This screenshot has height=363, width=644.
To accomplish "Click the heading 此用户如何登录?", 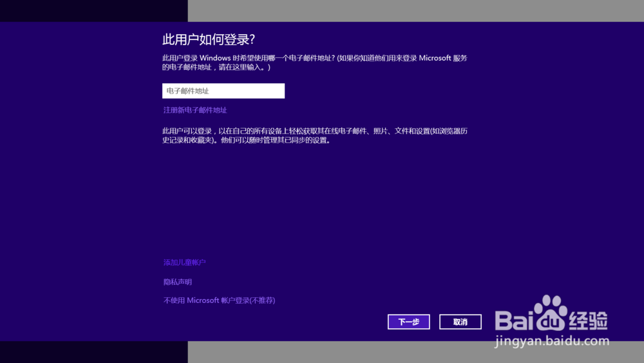I will (x=209, y=39).
